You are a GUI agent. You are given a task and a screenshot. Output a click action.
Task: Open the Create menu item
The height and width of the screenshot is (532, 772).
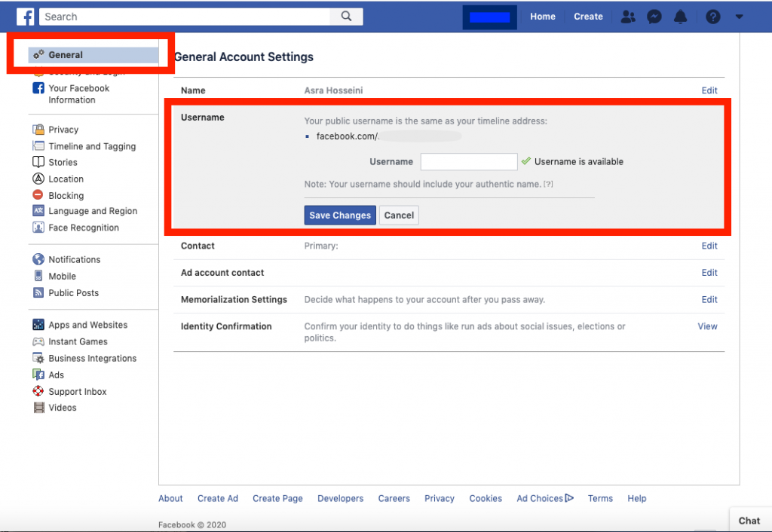coord(588,16)
